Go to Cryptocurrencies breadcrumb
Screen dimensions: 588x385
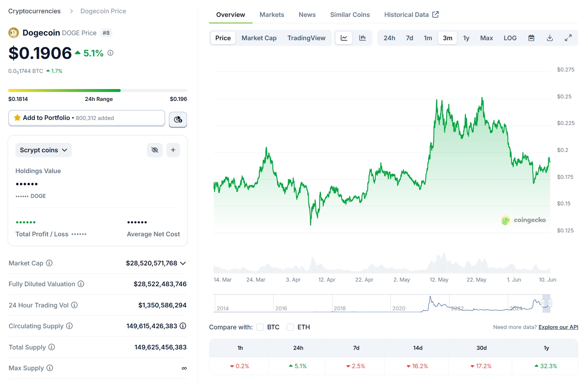[x=34, y=11]
